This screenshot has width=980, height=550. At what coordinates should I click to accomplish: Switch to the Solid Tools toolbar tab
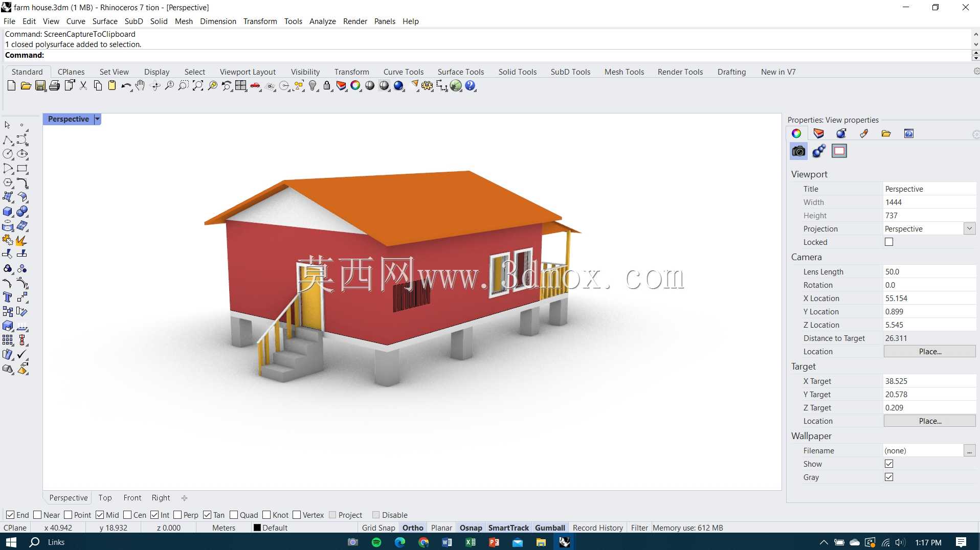517,72
